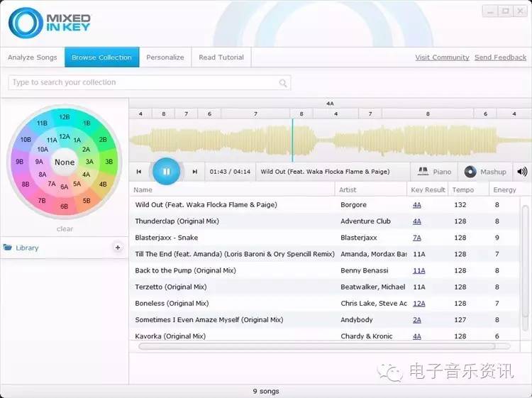Open the Read Tutorial tab
The width and height of the screenshot is (532, 398).
click(x=221, y=57)
